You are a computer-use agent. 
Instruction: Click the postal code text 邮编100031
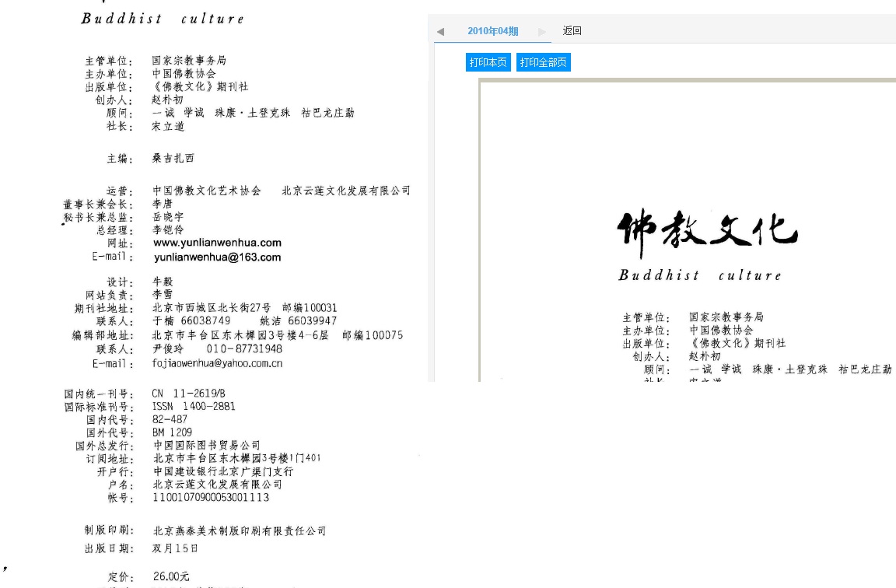pos(310,308)
